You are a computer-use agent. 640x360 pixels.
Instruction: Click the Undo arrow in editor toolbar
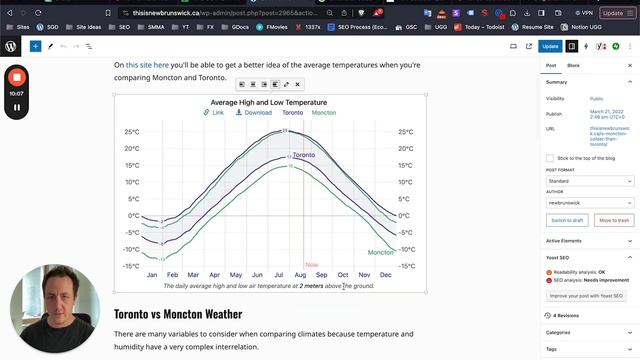[63, 47]
